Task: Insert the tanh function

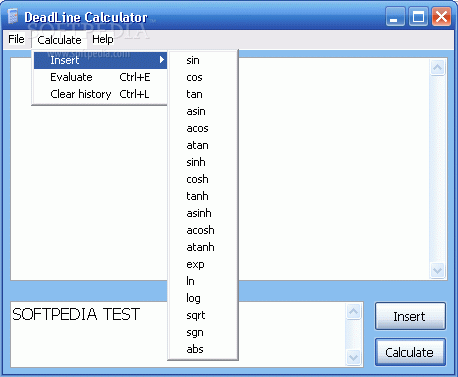Action: (203, 196)
